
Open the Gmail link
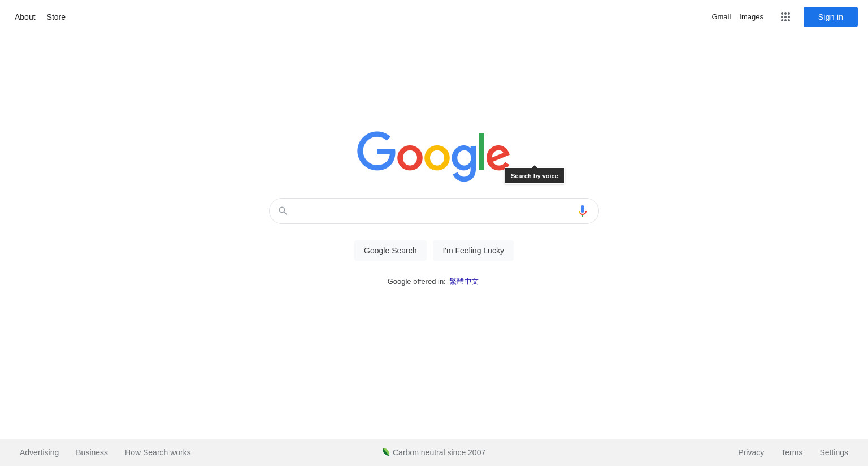(x=721, y=17)
